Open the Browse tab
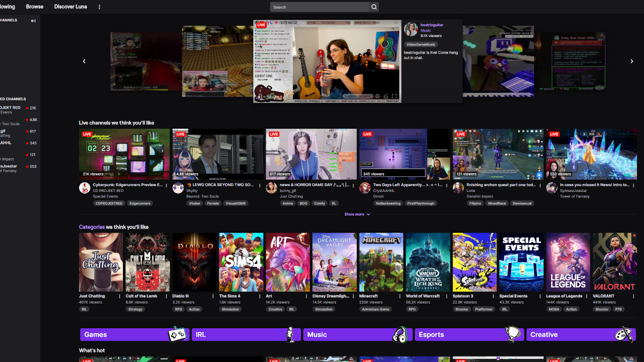 point(35,7)
